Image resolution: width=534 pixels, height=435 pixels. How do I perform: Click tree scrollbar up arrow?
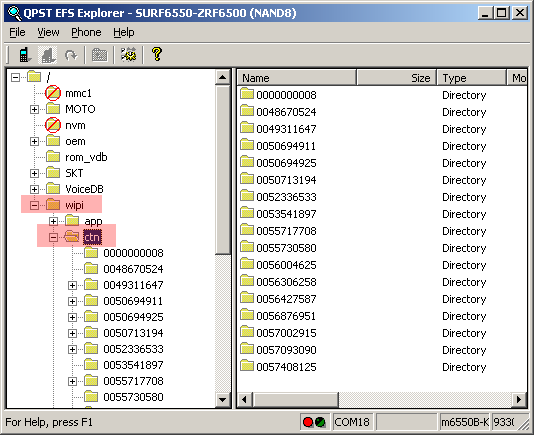point(223,77)
